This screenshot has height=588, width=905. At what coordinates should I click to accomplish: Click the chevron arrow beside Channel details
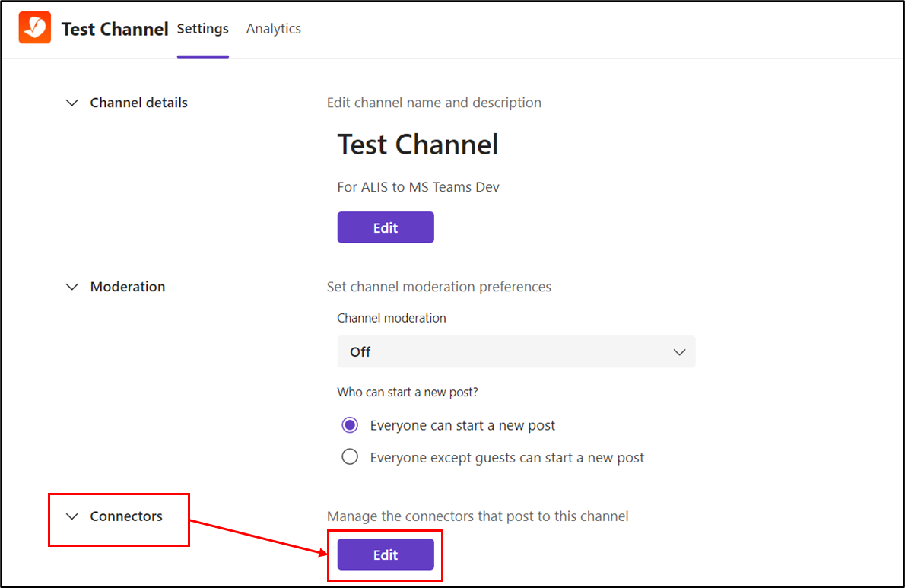tap(72, 103)
